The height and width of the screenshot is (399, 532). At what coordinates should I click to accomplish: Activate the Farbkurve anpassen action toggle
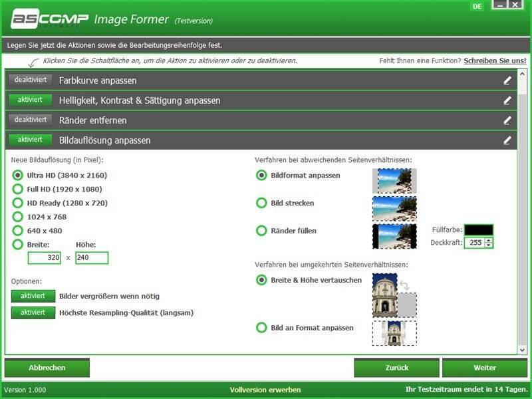point(31,80)
